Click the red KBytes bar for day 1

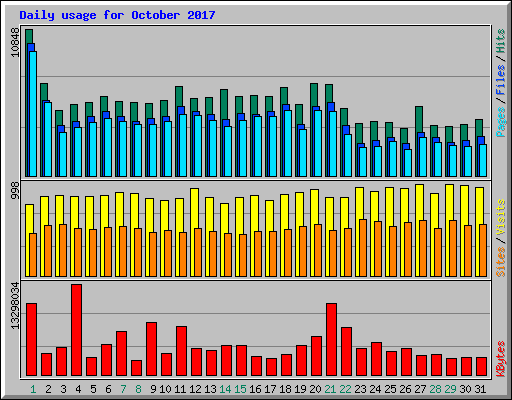(32, 339)
